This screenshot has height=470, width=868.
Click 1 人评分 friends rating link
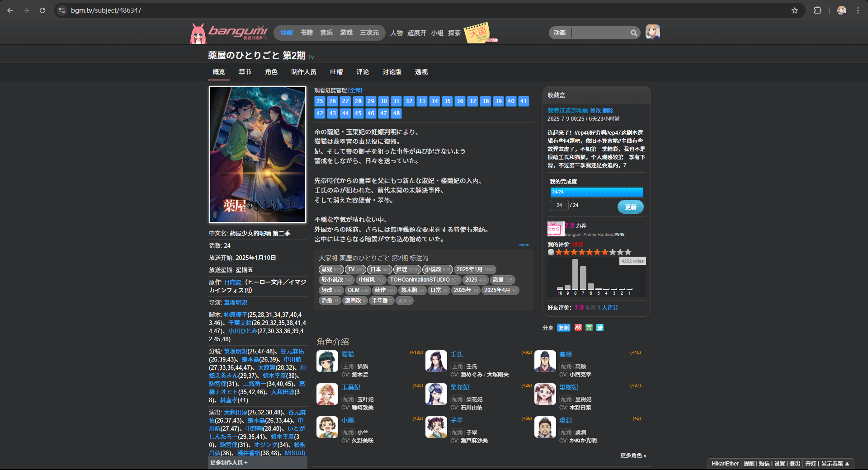608,307
